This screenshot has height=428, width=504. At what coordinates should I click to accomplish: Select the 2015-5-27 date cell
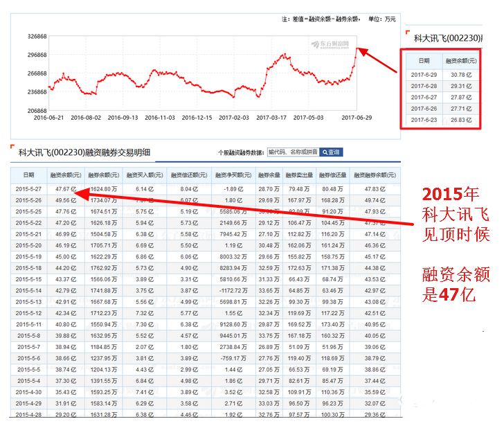pos(28,189)
